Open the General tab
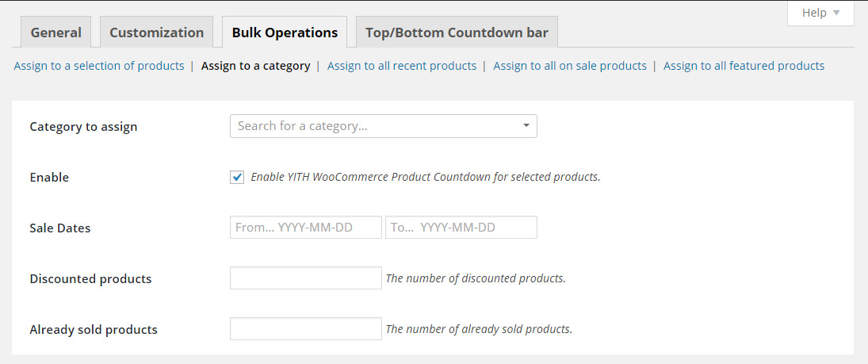 coord(55,33)
